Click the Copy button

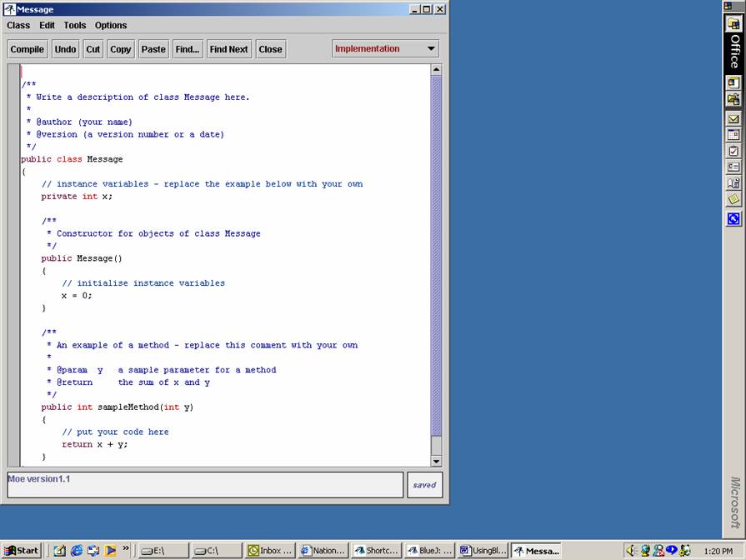pyautogui.click(x=120, y=49)
